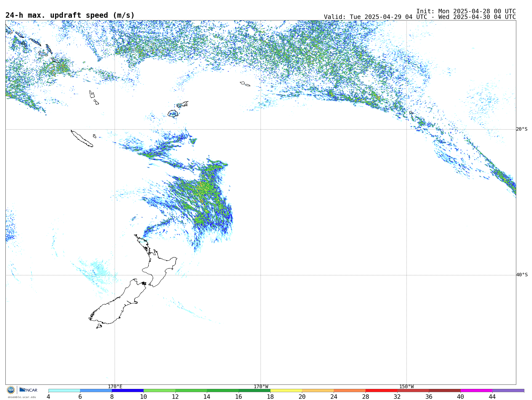
Task: Click the colorbar tick label '32'
Action: 397,397
